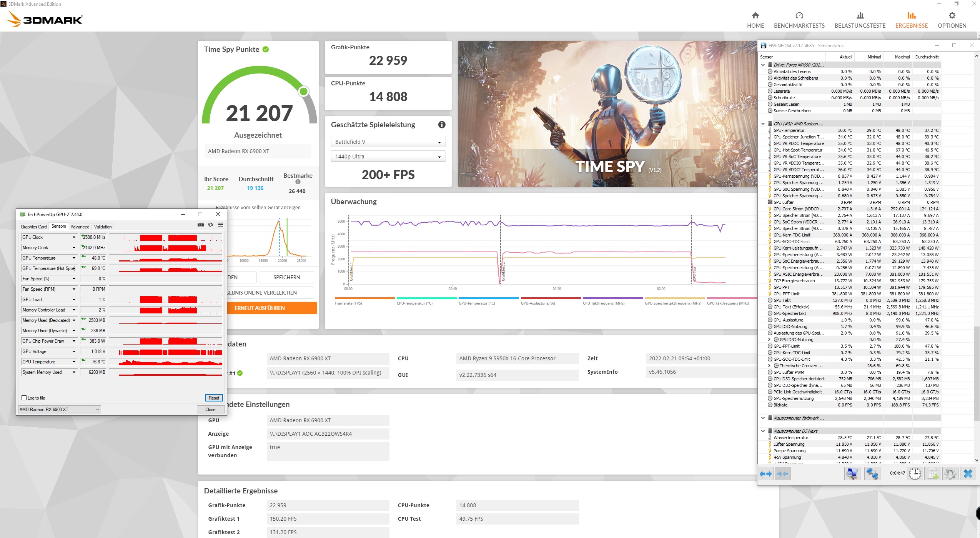
Task: Click GPU-Z refresh sensors icon
Action: (210, 225)
